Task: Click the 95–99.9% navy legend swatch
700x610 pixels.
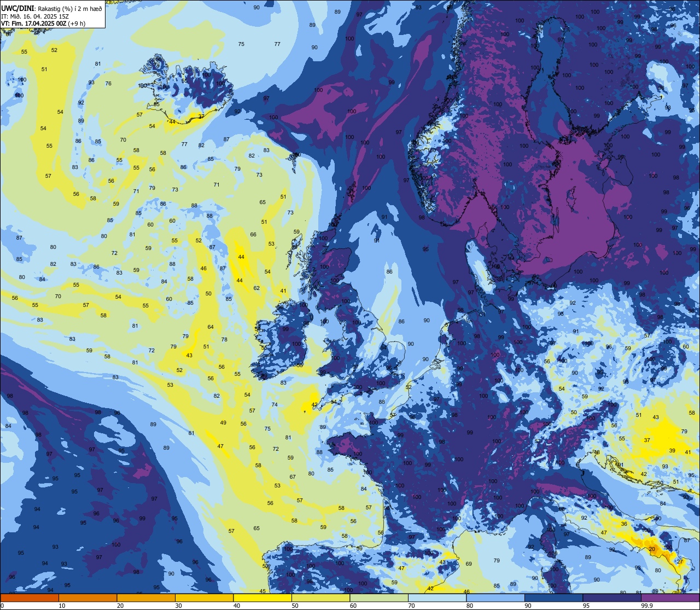Action: pyautogui.click(x=612, y=597)
